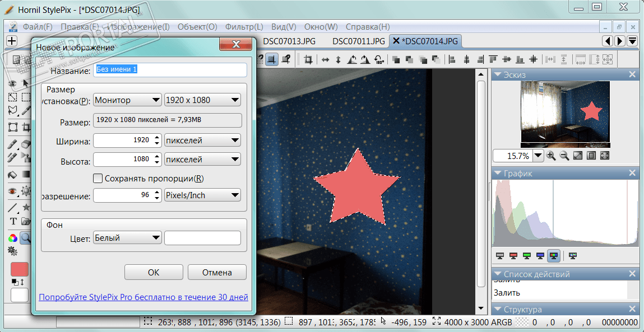The height and width of the screenshot is (332, 644).
Task: Open tab list dropdown arrow button
Action: 632,41
